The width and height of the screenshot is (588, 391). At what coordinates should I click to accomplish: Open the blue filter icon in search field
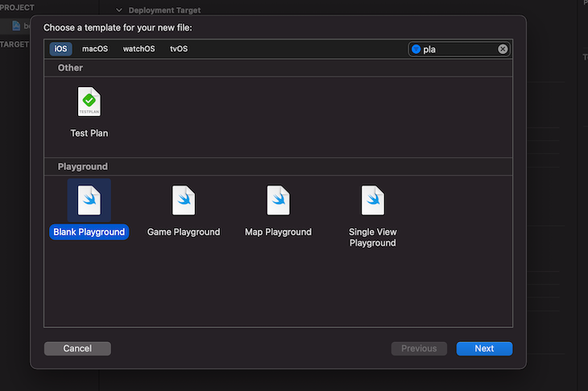point(416,49)
